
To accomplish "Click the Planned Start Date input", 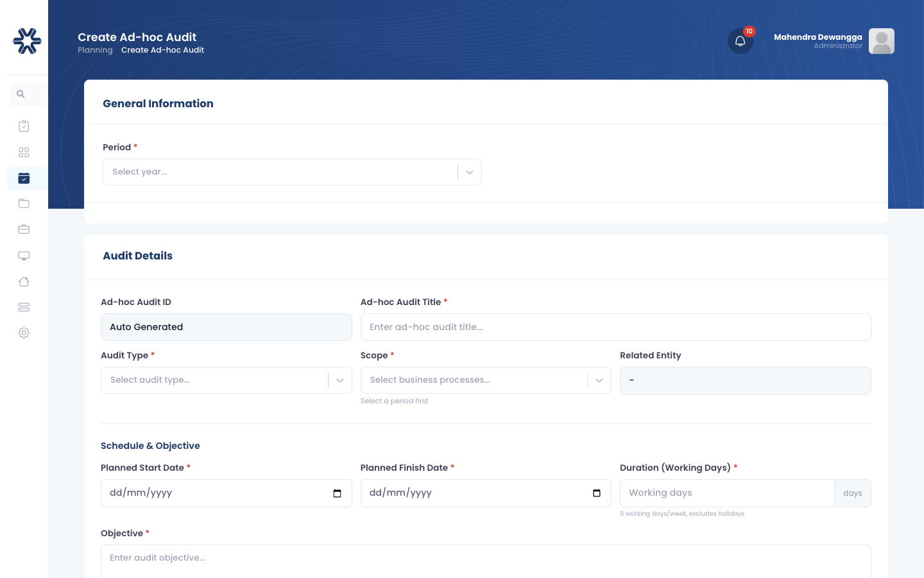I will (226, 493).
